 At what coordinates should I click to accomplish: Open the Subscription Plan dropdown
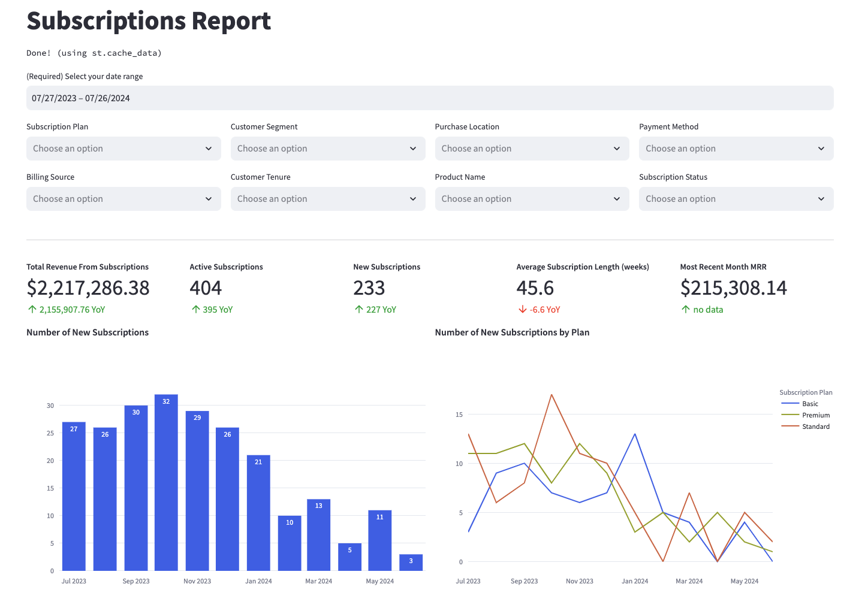click(123, 148)
